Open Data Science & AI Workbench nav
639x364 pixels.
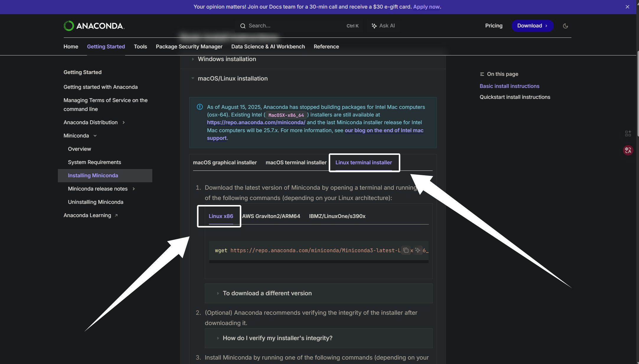(x=268, y=47)
